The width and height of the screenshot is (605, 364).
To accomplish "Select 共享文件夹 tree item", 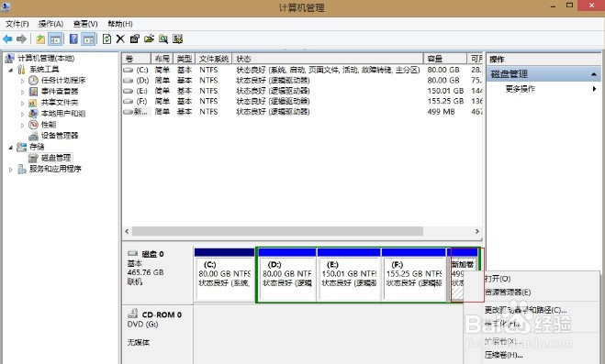I will [60, 103].
